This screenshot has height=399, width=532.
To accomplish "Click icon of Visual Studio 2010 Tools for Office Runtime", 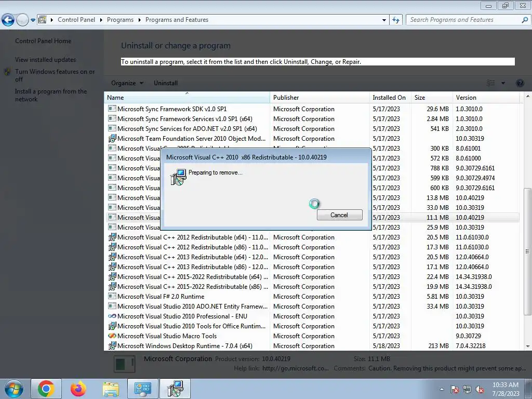I will pos(112,326).
